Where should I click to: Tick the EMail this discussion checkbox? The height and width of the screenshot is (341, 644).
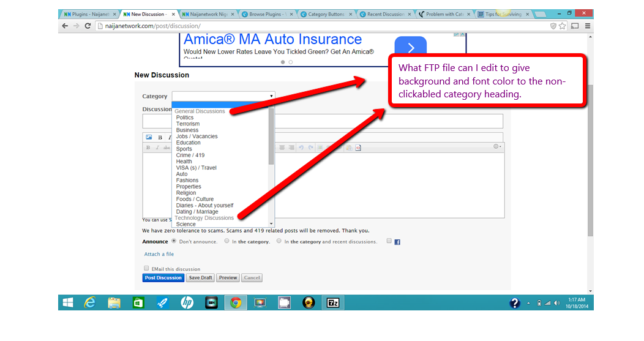146,268
